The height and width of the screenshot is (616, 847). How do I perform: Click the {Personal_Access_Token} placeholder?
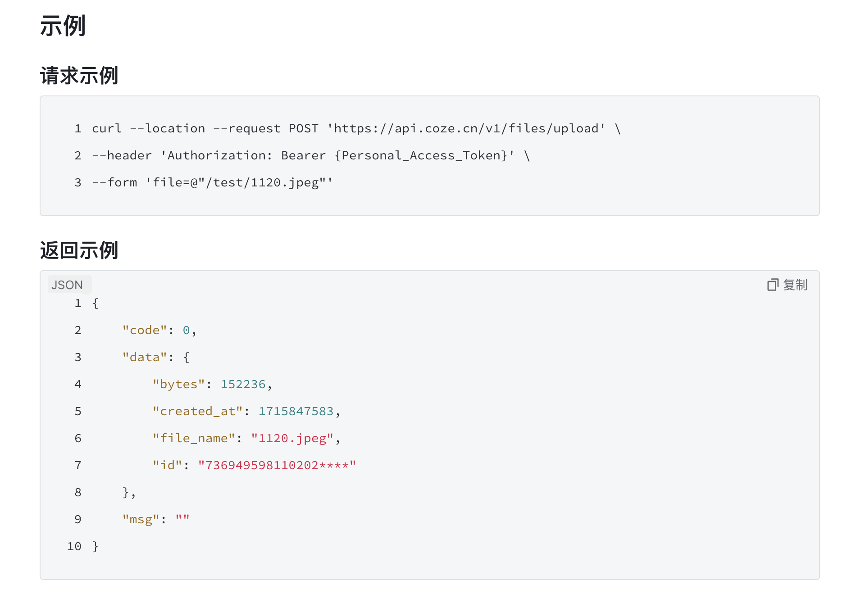click(x=421, y=156)
